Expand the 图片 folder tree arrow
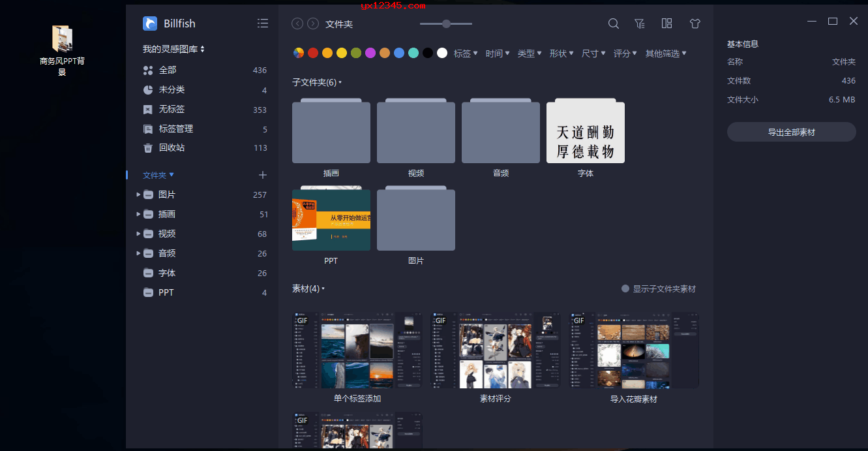868x451 pixels. pyautogui.click(x=138, y=194)
